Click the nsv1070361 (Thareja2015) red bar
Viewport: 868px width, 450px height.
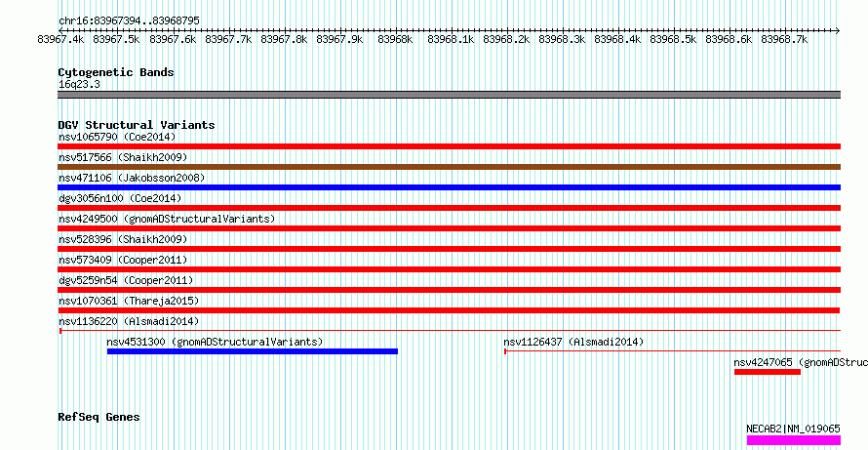click(449, 310)
